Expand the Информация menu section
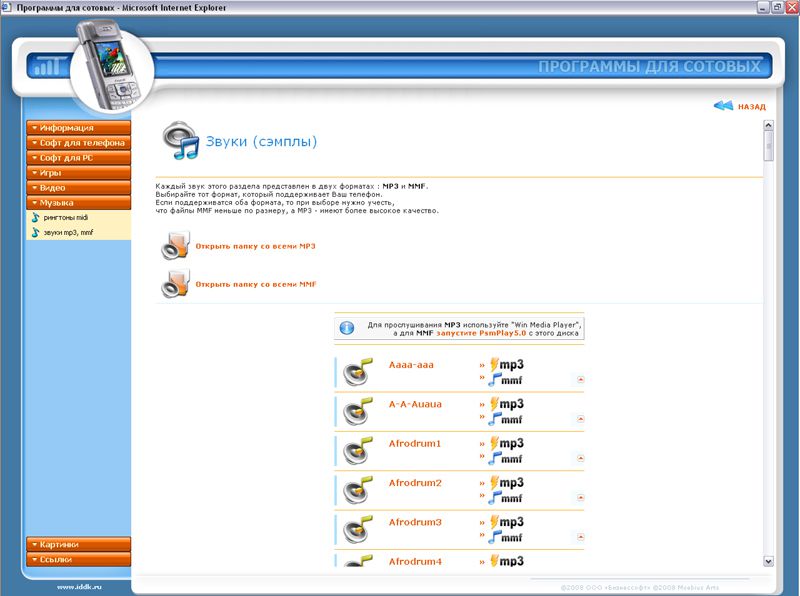This screenshot has height=596, width=800. (x=78, y=128)
